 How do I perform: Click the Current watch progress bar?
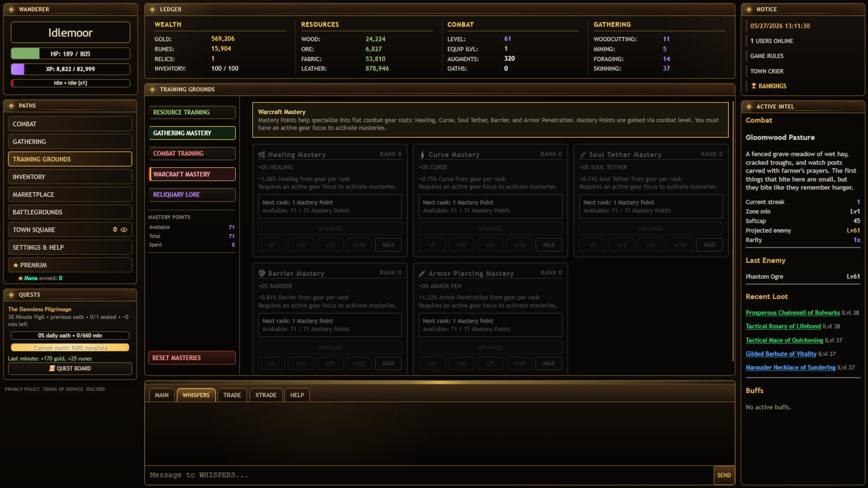(x=70, y=347)
